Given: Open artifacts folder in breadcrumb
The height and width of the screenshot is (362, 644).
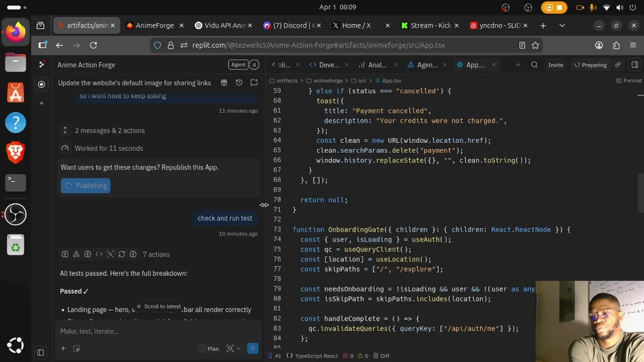Looking at the screenshot, I should tap(284, 80).
